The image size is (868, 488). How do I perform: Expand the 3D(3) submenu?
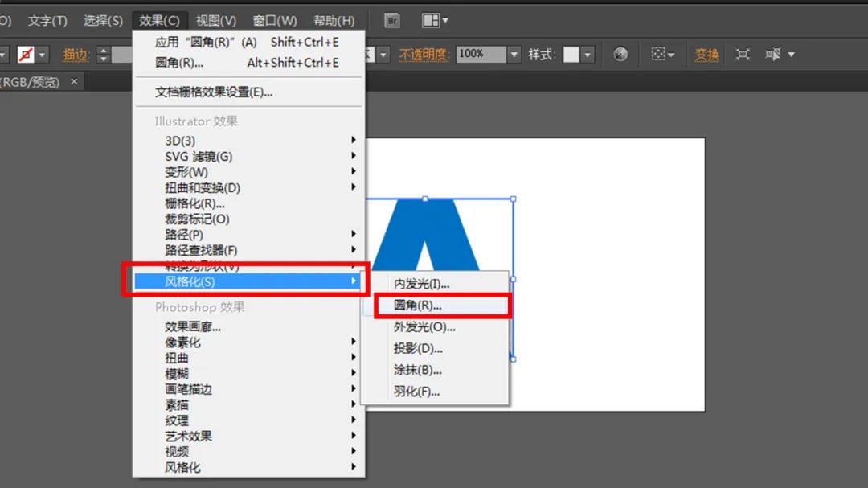pos(248,141)
